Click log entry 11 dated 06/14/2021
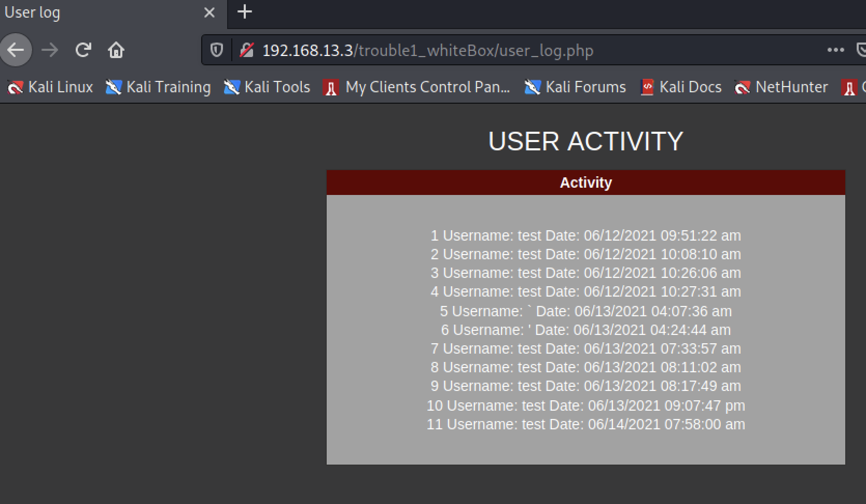The image size is (866, 504). click(586, 424)
